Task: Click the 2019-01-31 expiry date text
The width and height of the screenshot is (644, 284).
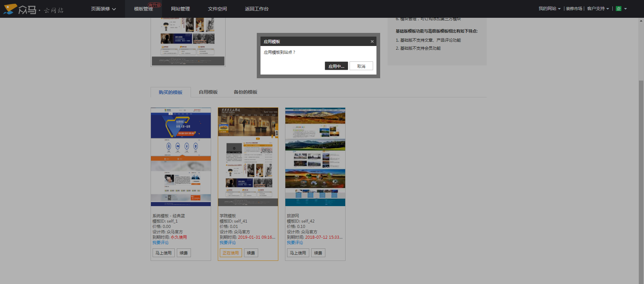Action: [x=257, y=237]
